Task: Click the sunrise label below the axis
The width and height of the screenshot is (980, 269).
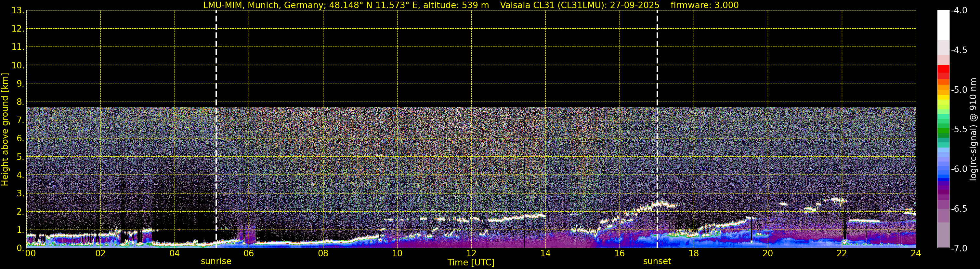Action: coord(216,262)
